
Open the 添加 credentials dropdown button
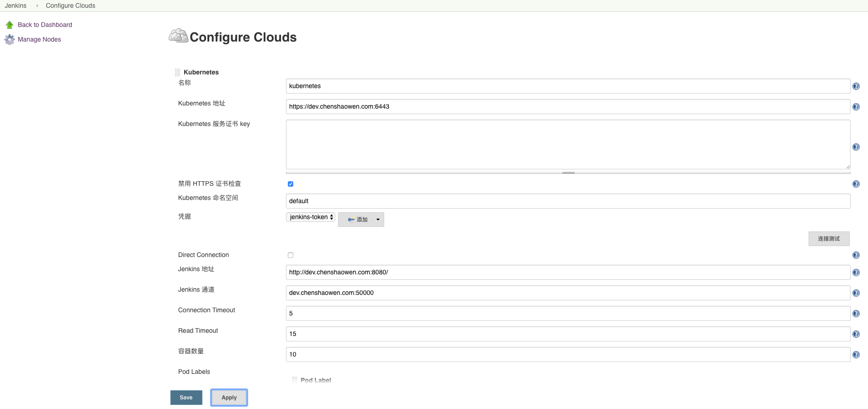[x=361, y=220]
